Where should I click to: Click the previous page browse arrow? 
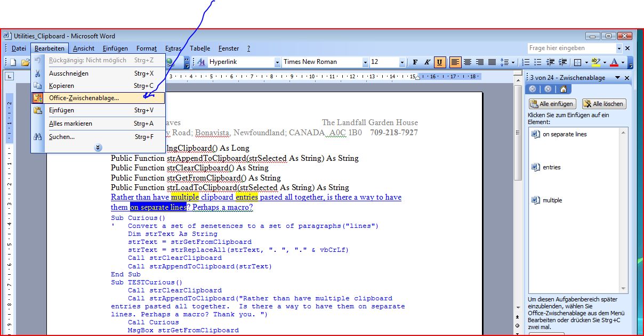[518, 318]
